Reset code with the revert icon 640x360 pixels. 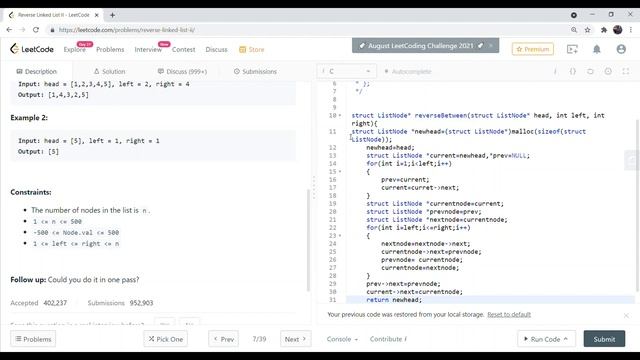point(590,71)
